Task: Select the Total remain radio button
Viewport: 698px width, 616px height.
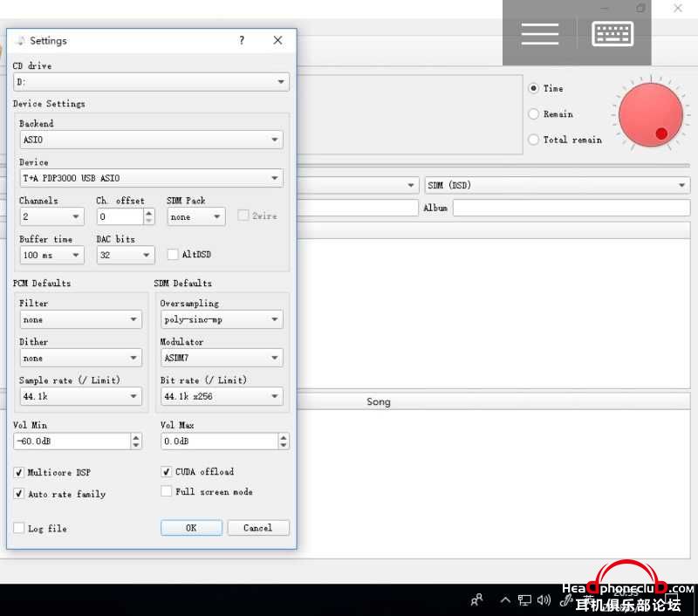Action: click(x=533, y=140)
